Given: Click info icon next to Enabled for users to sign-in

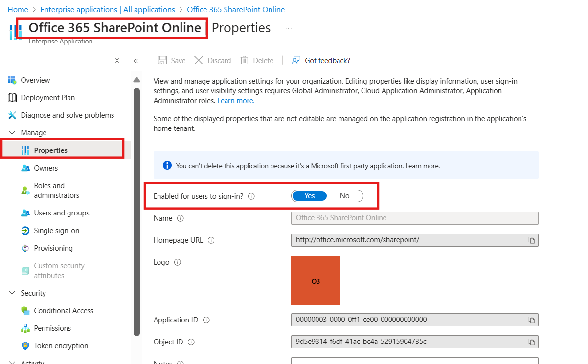Looking at the screenshot, I should click(x=251, y=196).
